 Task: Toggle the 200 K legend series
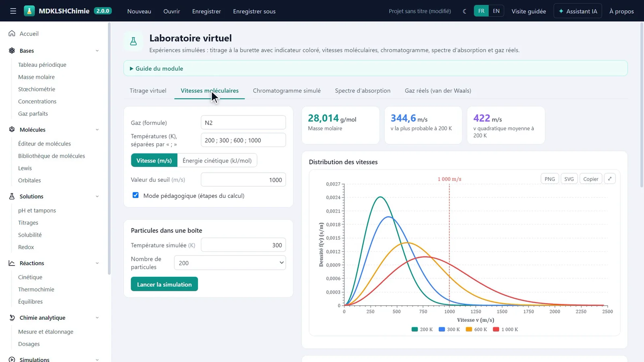(422, 329)
